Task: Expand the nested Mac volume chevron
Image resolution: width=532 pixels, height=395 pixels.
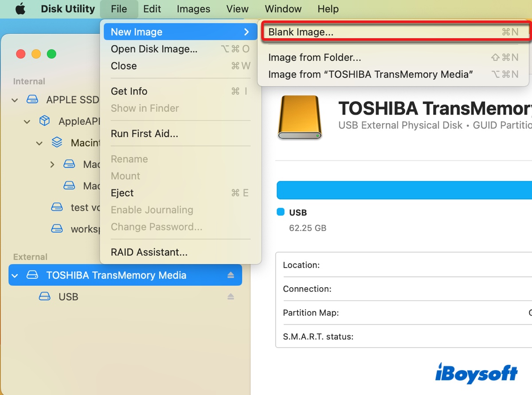Action: coord(52,164)
